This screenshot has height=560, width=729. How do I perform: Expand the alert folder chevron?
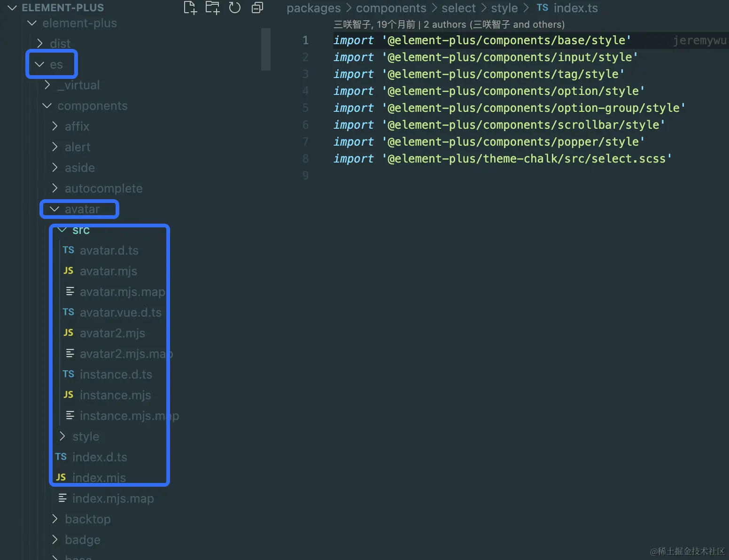point(55,147)
